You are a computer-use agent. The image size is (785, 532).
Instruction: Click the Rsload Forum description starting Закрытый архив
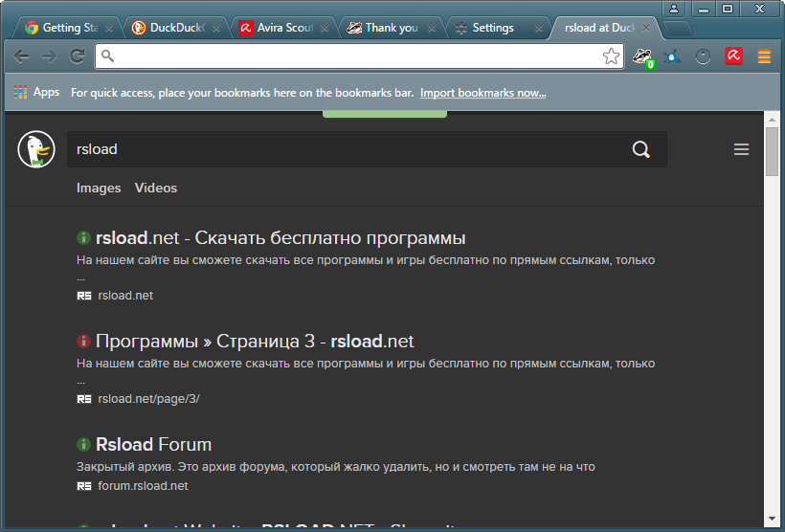(335, 467)
